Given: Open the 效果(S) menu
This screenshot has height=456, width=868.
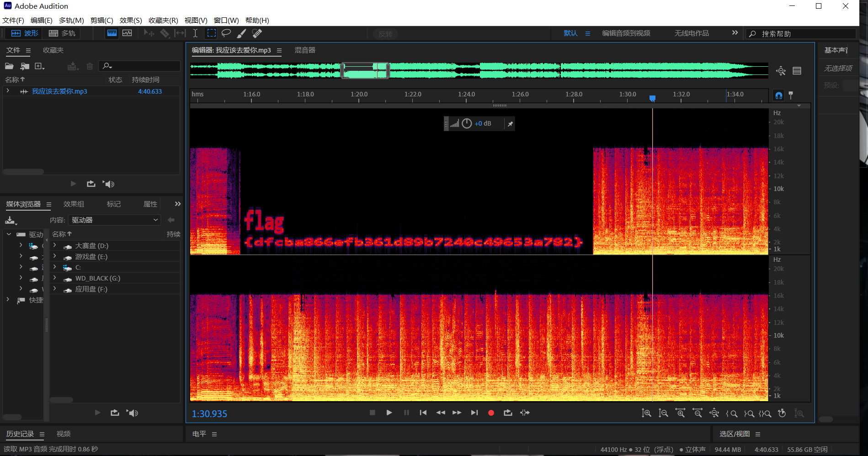Looking at the screenshot, I should [131, 20].
